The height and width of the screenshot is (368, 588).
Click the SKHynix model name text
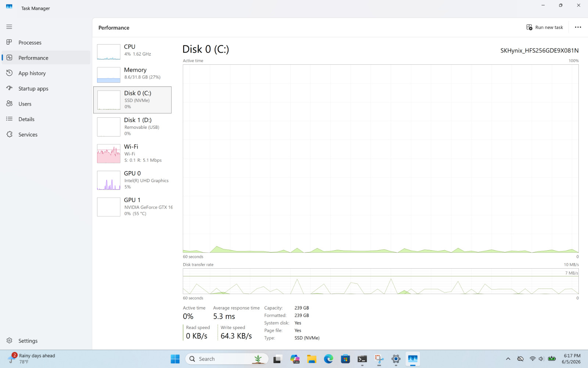click(x=539, y=51)
